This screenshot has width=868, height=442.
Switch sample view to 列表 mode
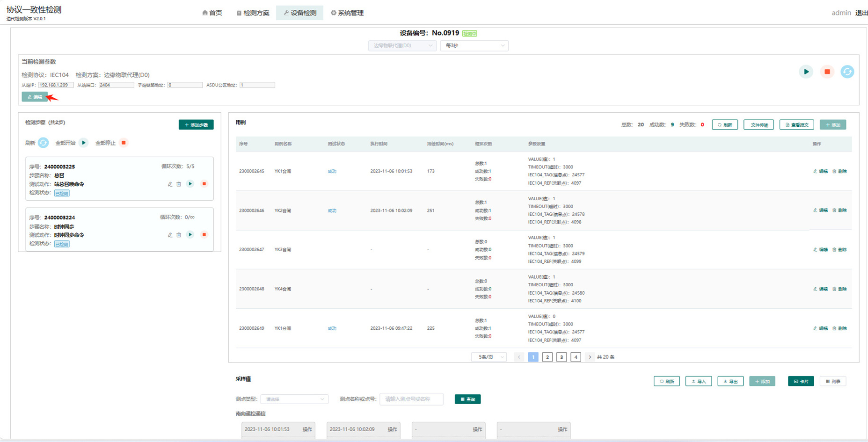click(833, 381)
